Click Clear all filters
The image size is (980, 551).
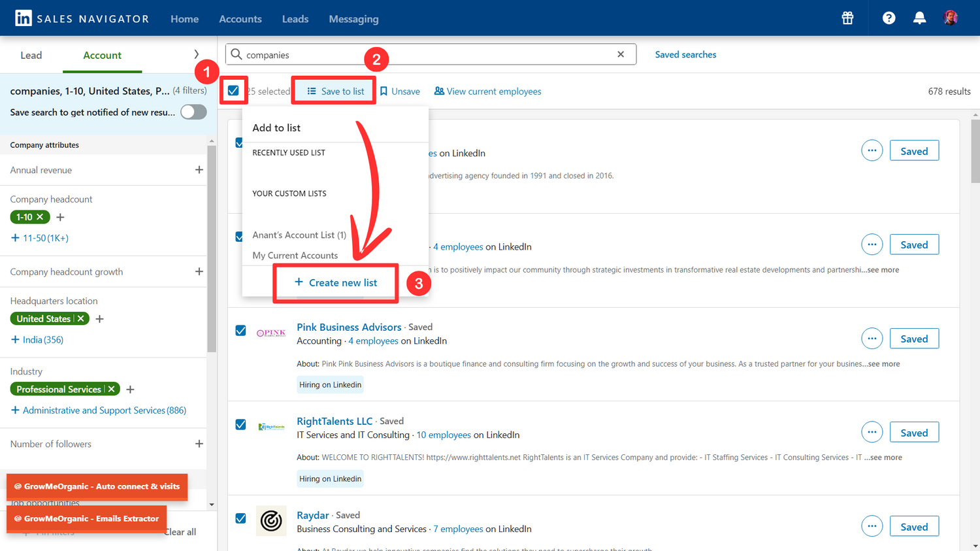tap(180, 532)
